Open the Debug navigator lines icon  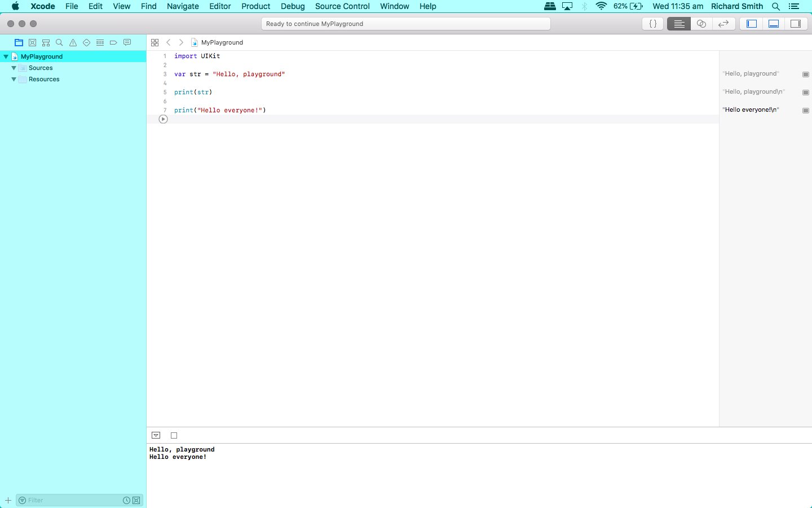click(x=100, y=42)
